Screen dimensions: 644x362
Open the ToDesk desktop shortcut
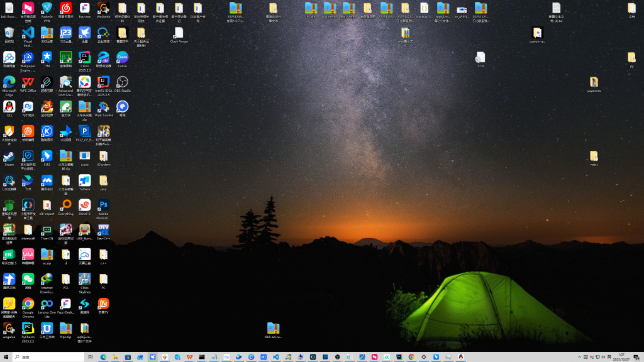point(84,181)
